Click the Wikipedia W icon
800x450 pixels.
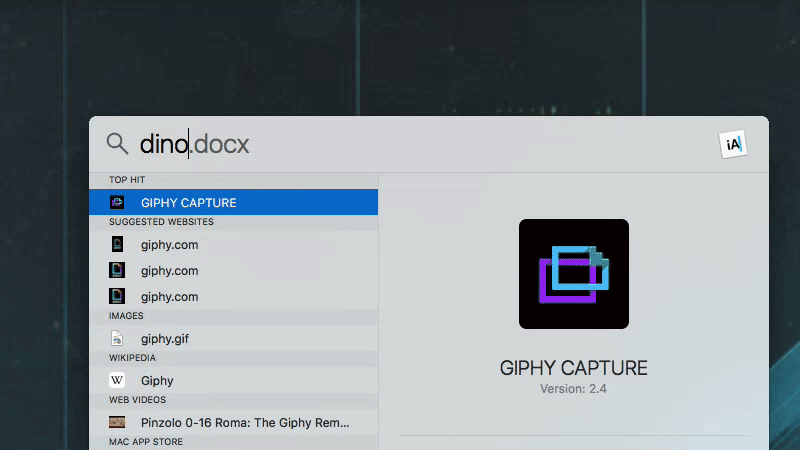117,380
